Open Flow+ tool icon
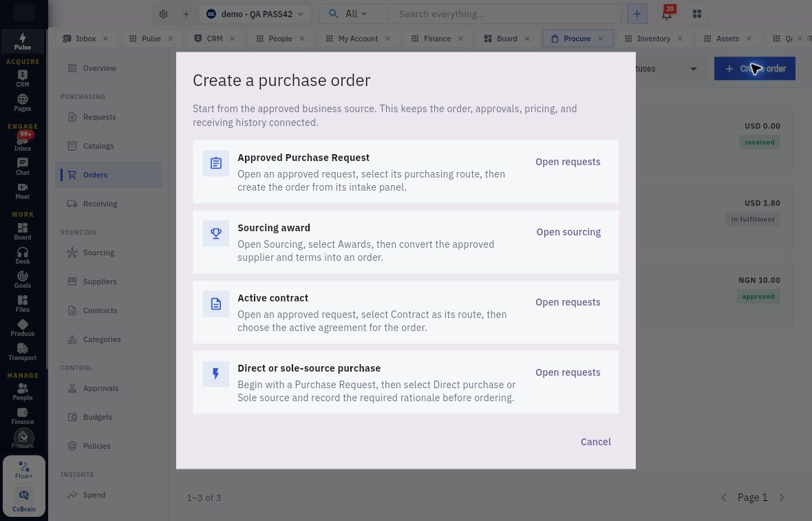 [x=24, y=470]
